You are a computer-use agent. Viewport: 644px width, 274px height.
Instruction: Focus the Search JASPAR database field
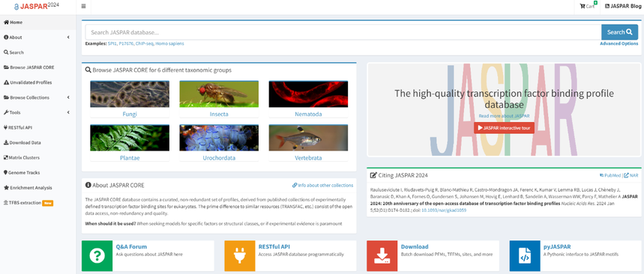point(343,32)
